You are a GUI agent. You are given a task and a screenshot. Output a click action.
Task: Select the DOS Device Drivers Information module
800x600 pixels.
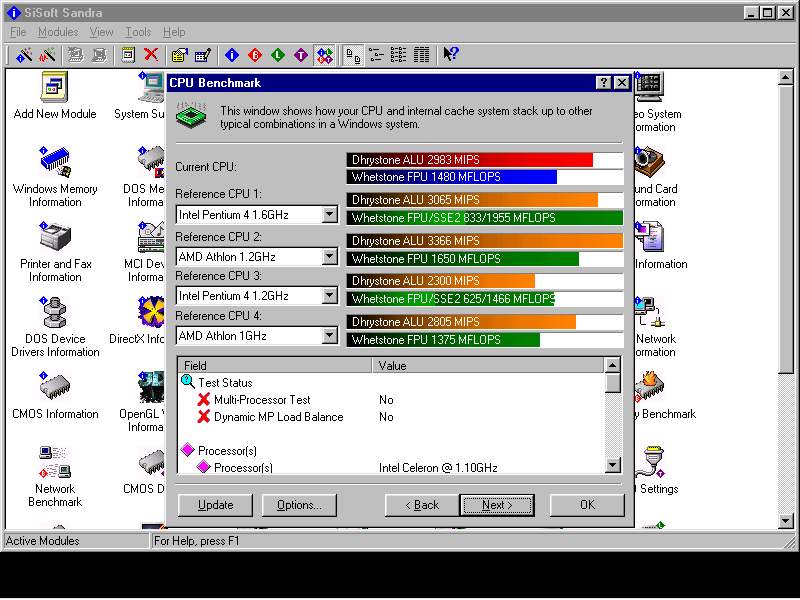tap(55, 327)
